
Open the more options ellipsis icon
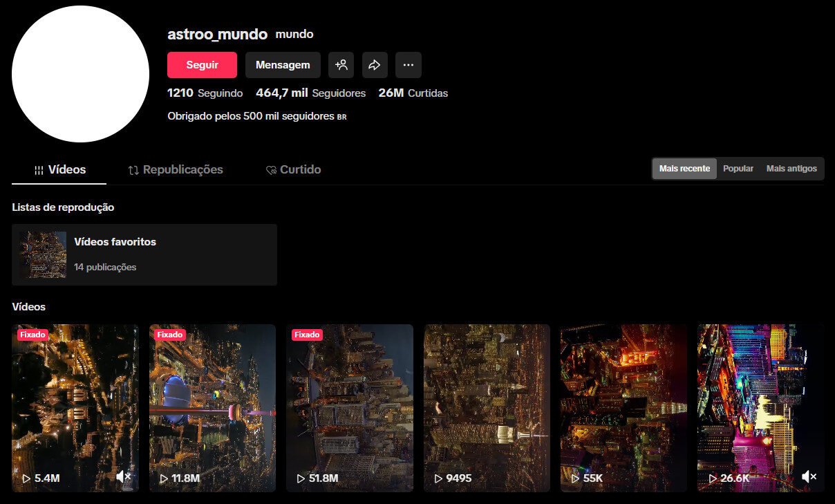(409, 64)
